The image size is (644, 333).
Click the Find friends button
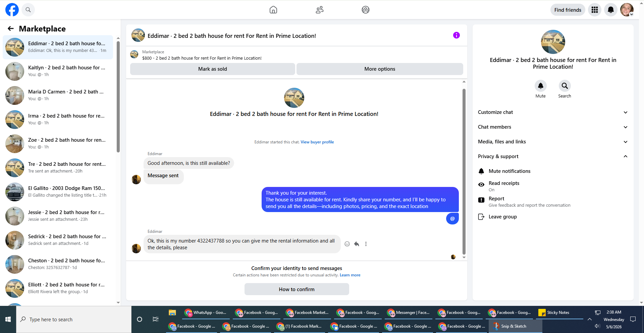[568, 10]
